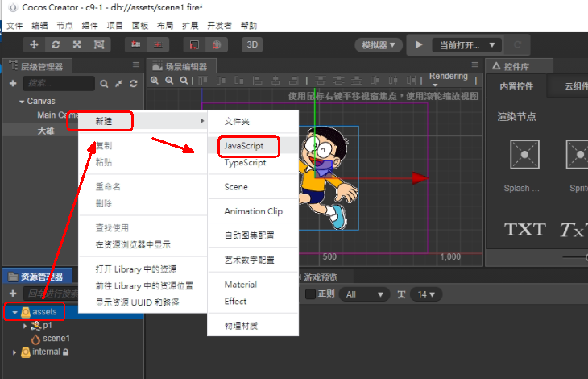Open the scene editor panel menu
Screen dimensions: 588x379
tap(475, 65)
